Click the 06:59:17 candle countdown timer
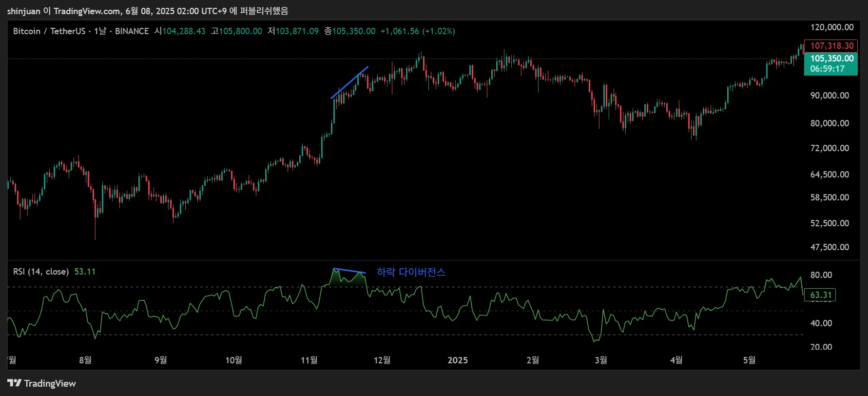 point(827,69)
